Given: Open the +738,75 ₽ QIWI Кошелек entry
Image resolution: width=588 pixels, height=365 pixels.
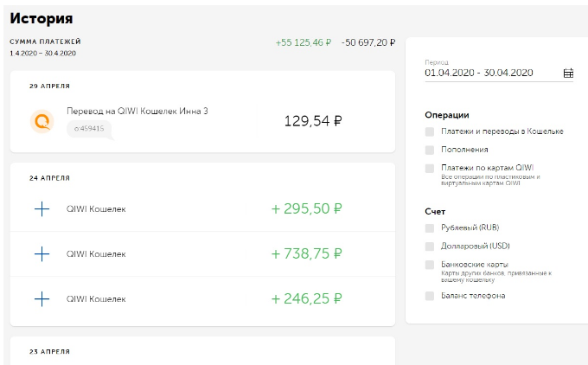Looking at the screenshot, I should pyautogui.click(x=202, y=254).
